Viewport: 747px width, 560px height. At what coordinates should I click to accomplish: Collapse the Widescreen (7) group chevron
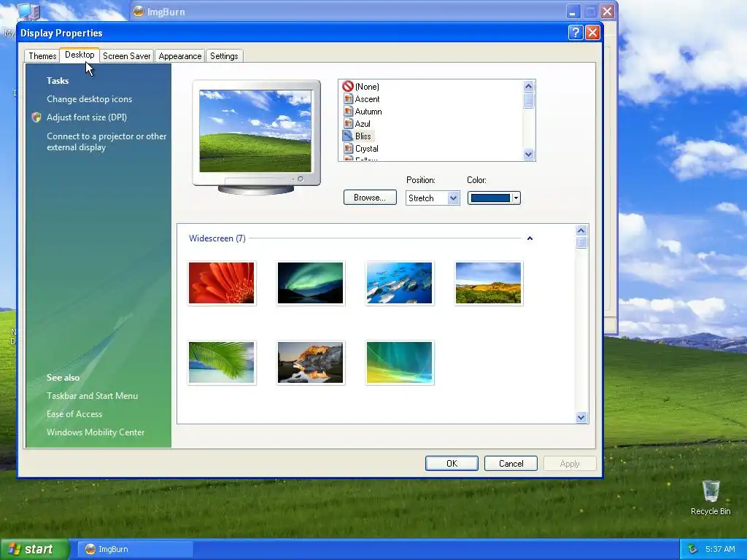point(530,238)
